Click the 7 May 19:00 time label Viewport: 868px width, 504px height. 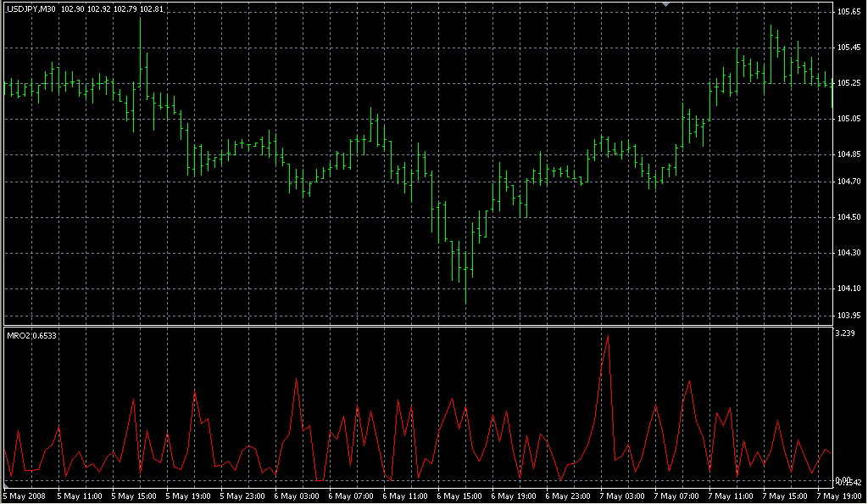point(839,496)
